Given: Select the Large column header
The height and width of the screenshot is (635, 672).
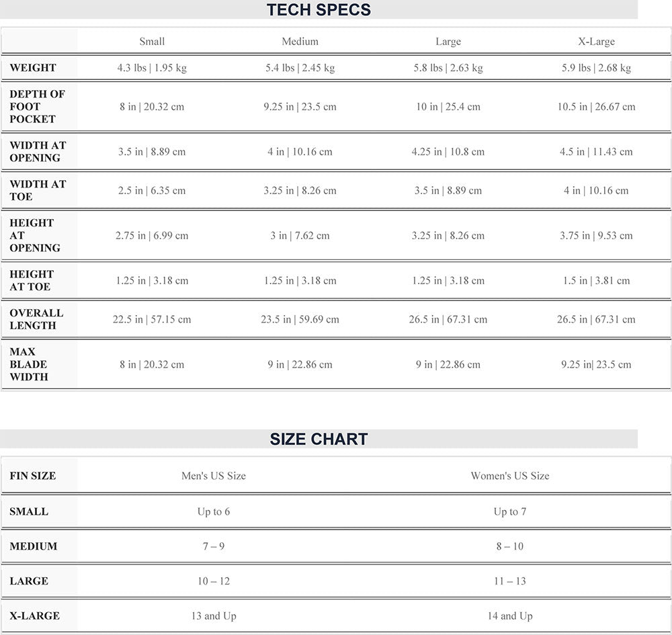Looking at the screenshot, I should [x=448, y=42].
